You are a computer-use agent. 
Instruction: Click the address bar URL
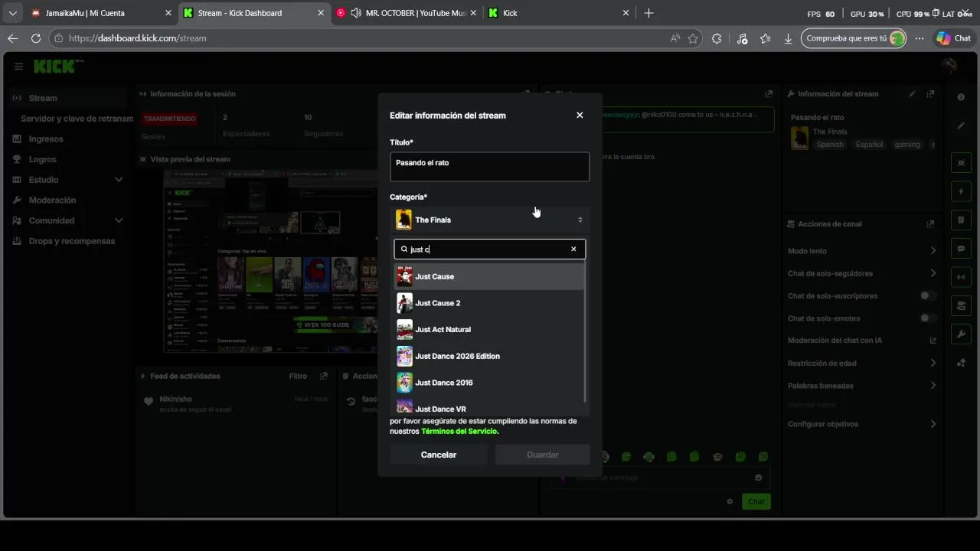(138, 38)
